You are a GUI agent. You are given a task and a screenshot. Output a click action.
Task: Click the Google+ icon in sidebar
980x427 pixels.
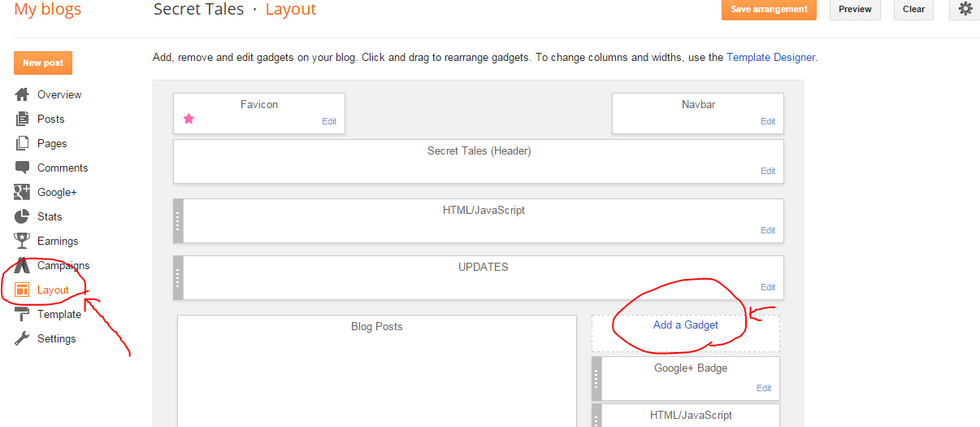22,192
